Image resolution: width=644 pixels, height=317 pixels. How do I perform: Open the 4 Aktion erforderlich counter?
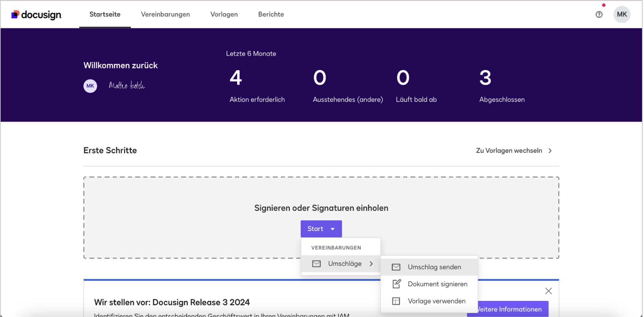tap(257, 86)
